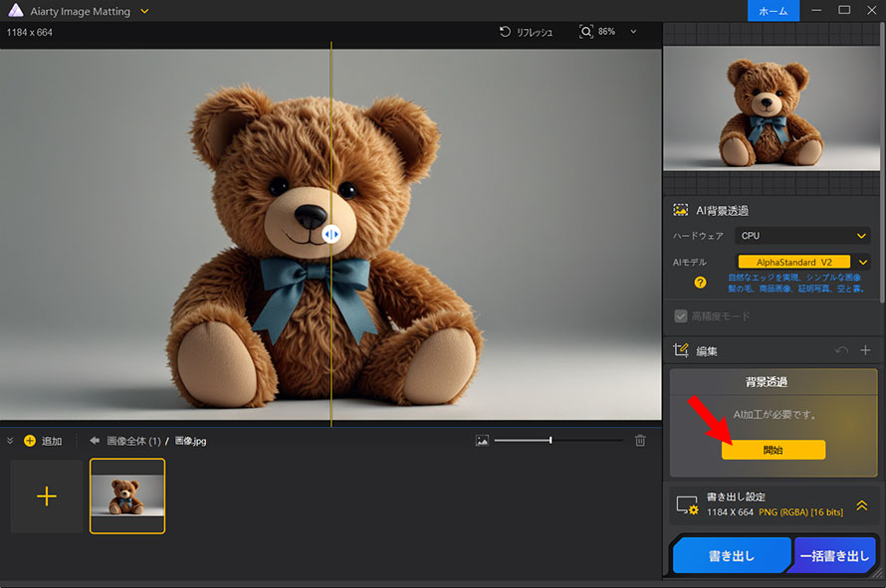Toggle the 高精度モード checkbox

681,315
